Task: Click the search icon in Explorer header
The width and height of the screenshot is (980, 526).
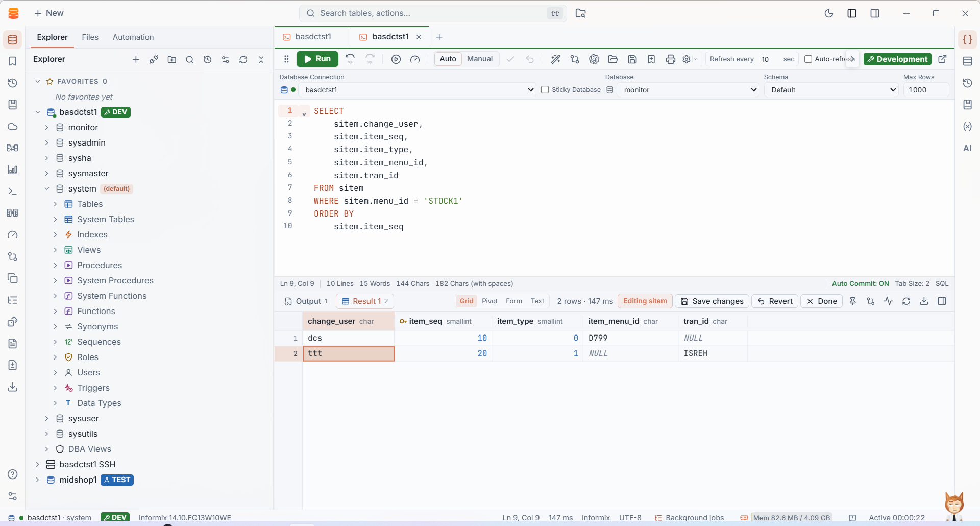Action: (x=190, y=60)
